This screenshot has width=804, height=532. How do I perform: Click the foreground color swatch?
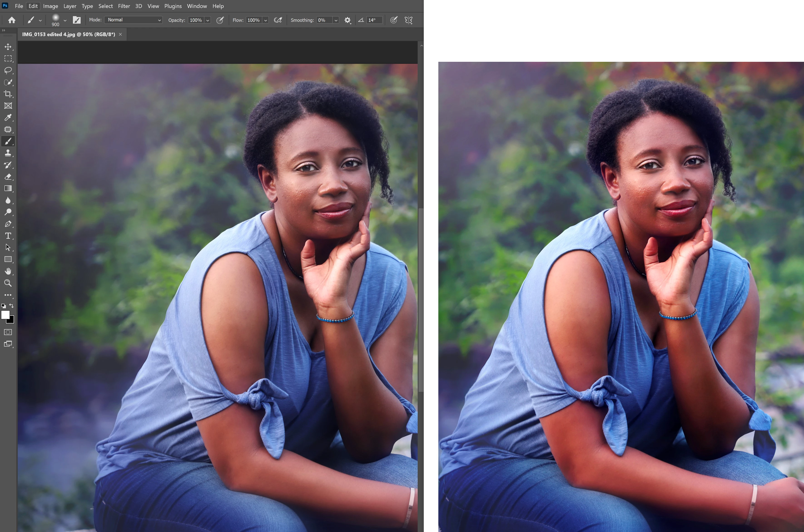click(x=5, y=315)
